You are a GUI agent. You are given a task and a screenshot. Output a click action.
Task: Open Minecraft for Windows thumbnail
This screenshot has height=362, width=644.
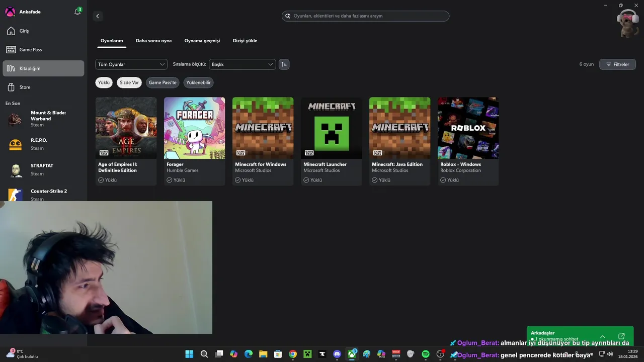[263, 128]
